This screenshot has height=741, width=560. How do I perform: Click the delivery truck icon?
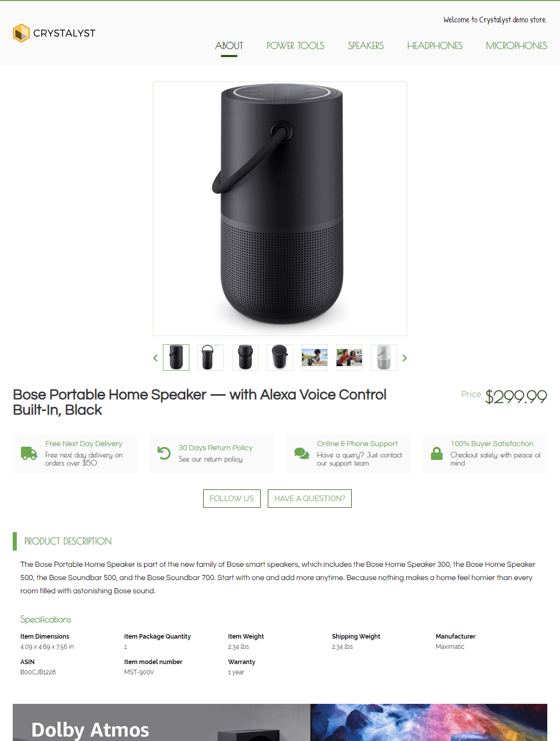[29, 453]
